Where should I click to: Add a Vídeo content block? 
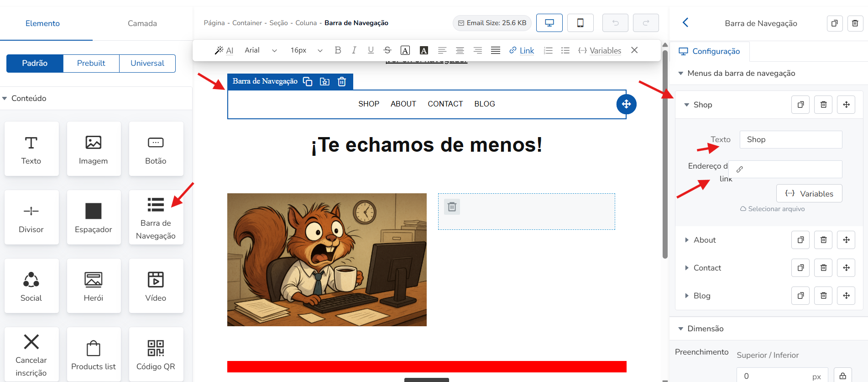point(156,286)
